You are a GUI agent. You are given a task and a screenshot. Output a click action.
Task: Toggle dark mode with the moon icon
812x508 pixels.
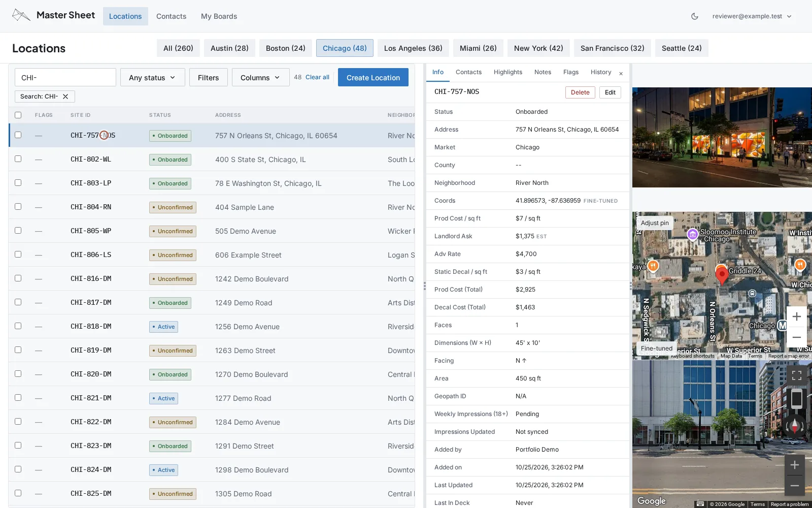tap(695, 16)
